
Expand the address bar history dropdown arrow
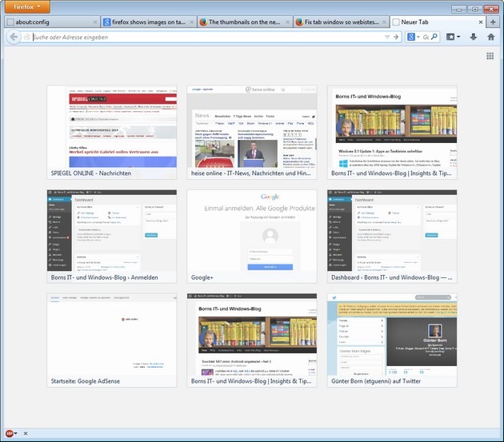[387, 37]
